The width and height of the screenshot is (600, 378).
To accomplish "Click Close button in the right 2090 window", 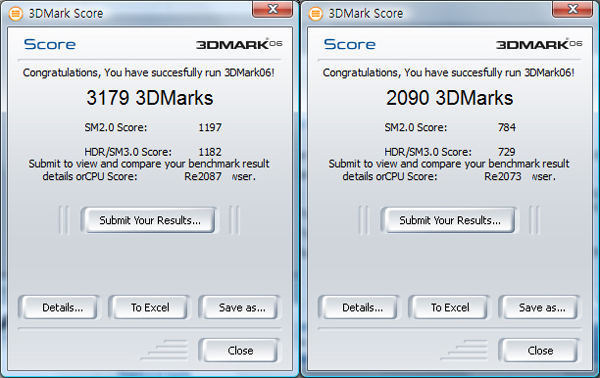I will click(540, 350).
